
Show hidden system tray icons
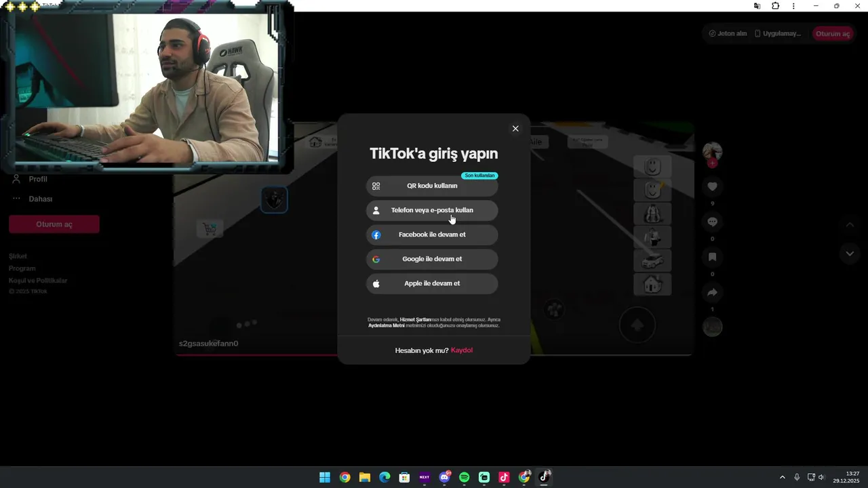(x=783, y=477)
